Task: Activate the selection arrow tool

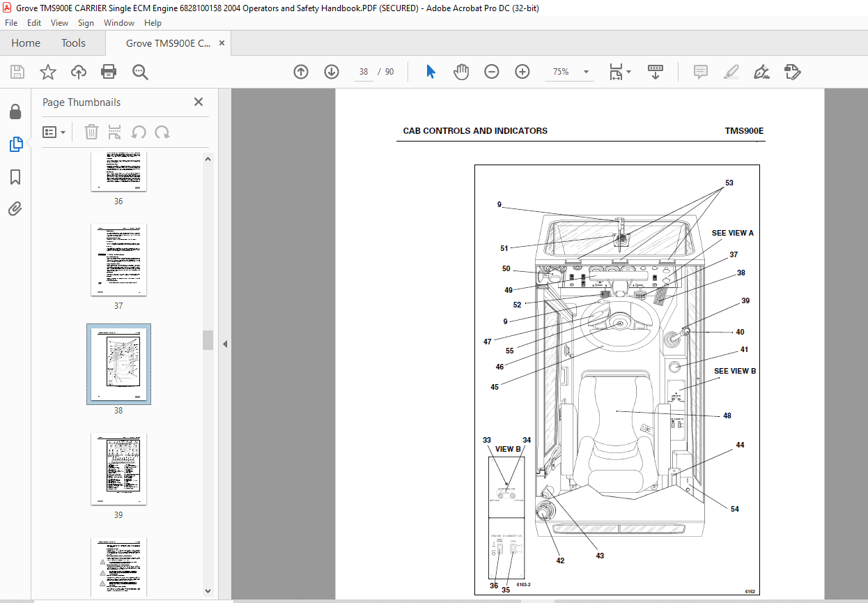Action: (x=431, y=72)
